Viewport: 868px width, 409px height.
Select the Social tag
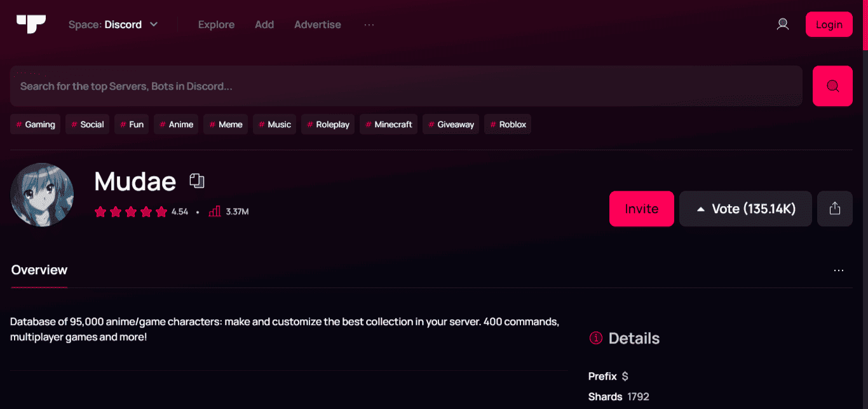[x=88, y=125]
